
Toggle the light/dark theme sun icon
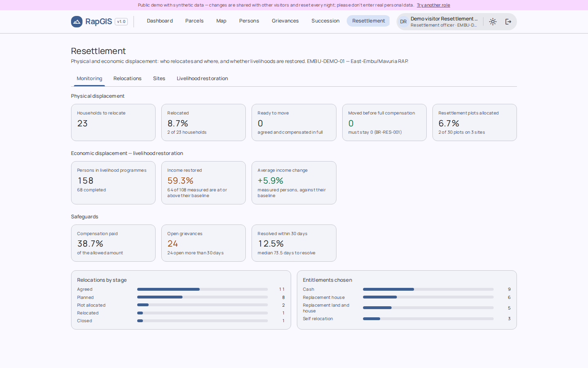493,22
